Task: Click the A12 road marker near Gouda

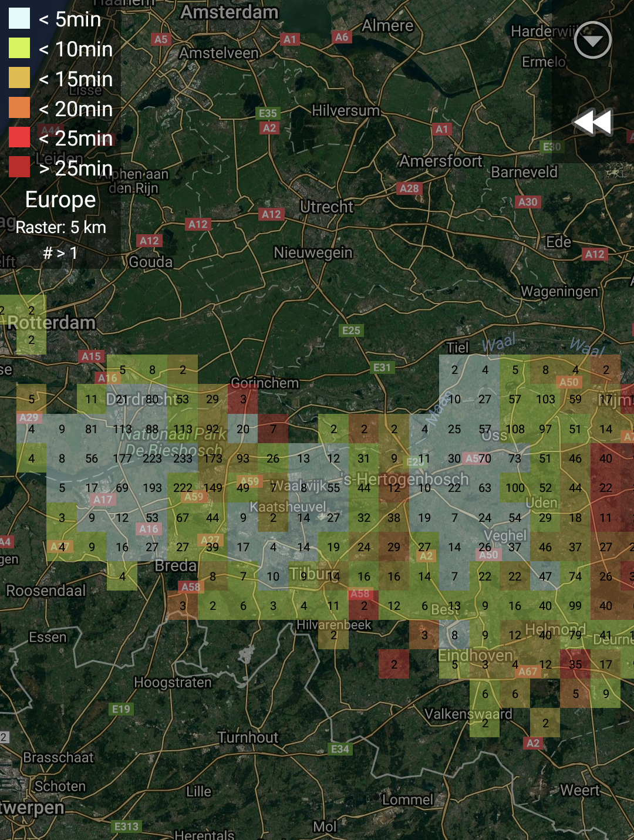Action: point(149,241)
